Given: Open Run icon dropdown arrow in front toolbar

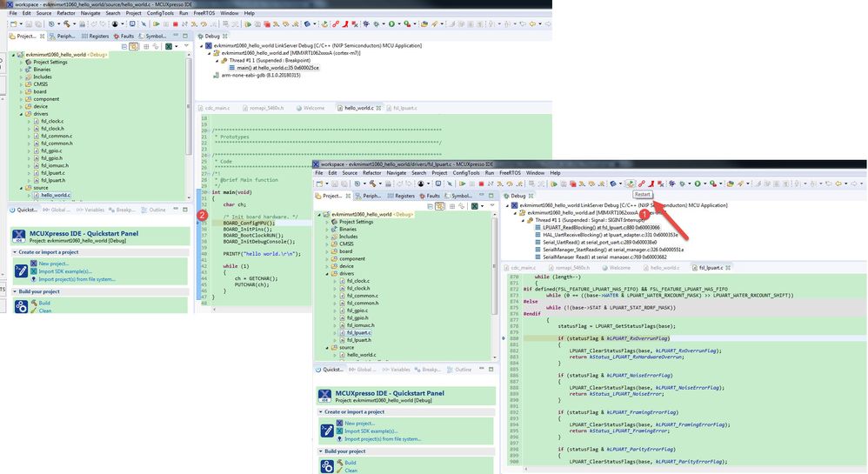Looking at the screenshot, I should click(x=705, y=184).
